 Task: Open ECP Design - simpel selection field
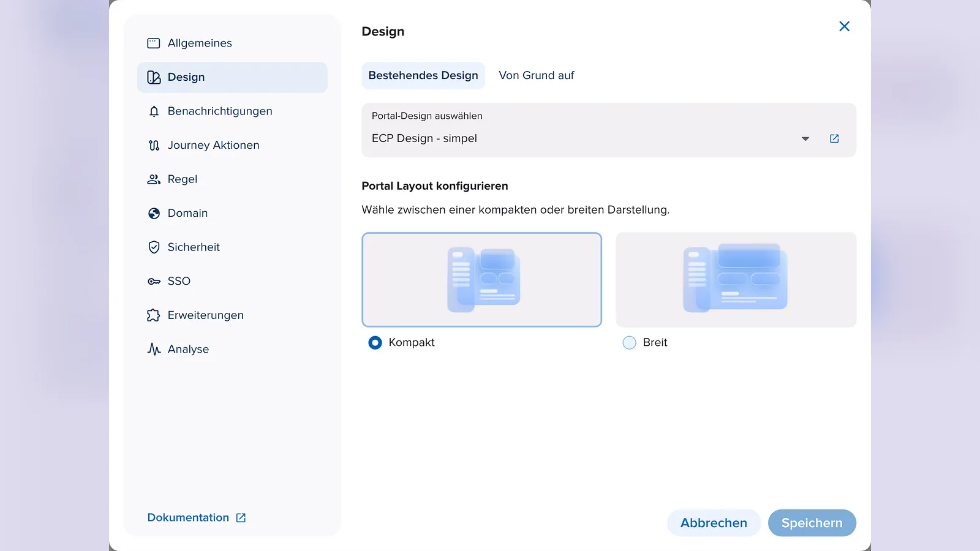tap(609, 130)
